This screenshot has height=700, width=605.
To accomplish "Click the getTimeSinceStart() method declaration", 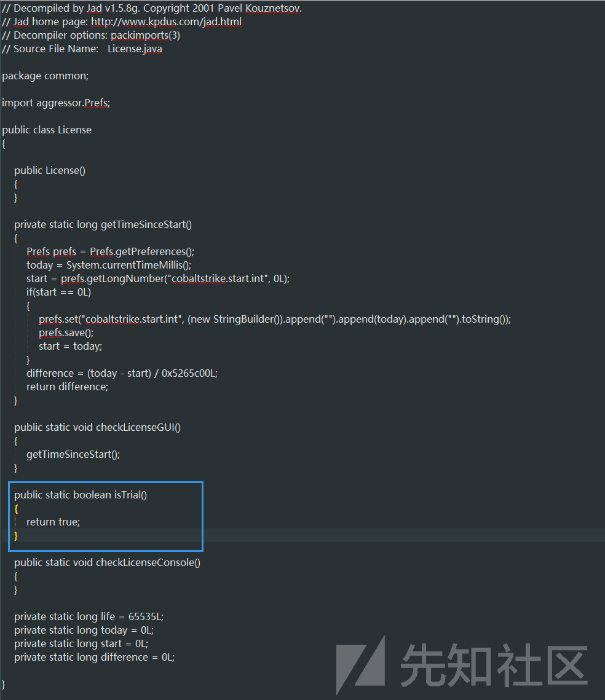I will pyautogui.click(x=103, y=224).
